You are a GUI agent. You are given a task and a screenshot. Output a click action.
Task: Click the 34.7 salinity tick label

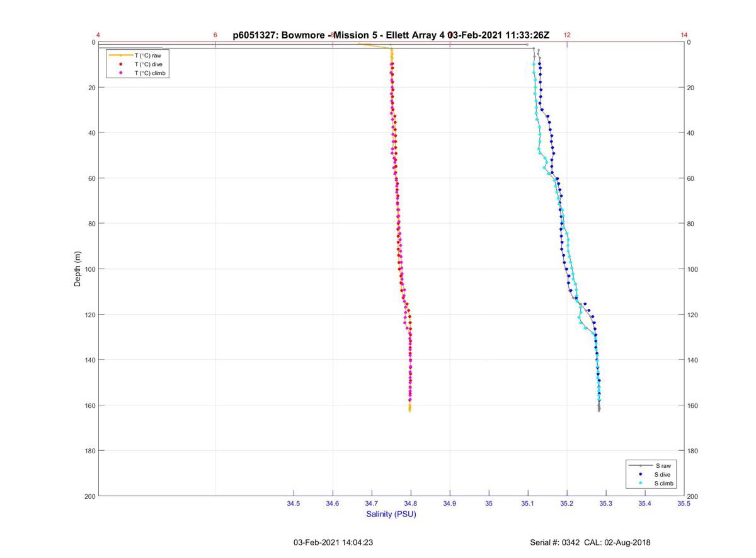click(x=372, y=503)
